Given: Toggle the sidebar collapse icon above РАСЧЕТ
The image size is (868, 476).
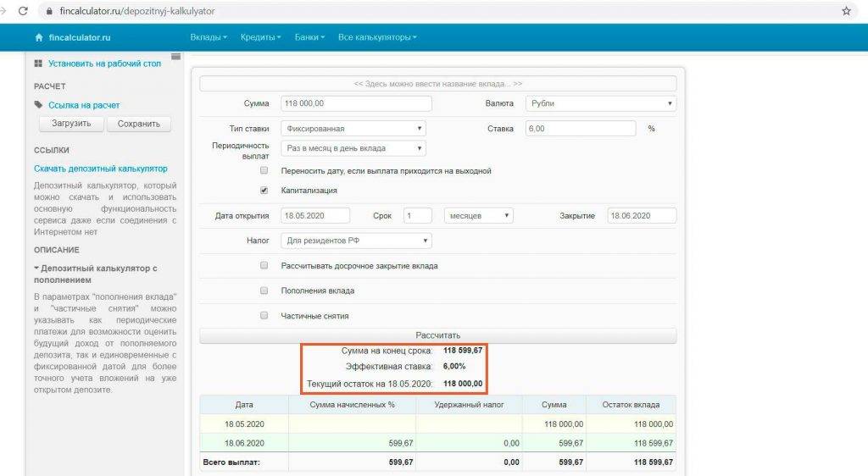Looking at the screenshot, I should pos(175,57).
